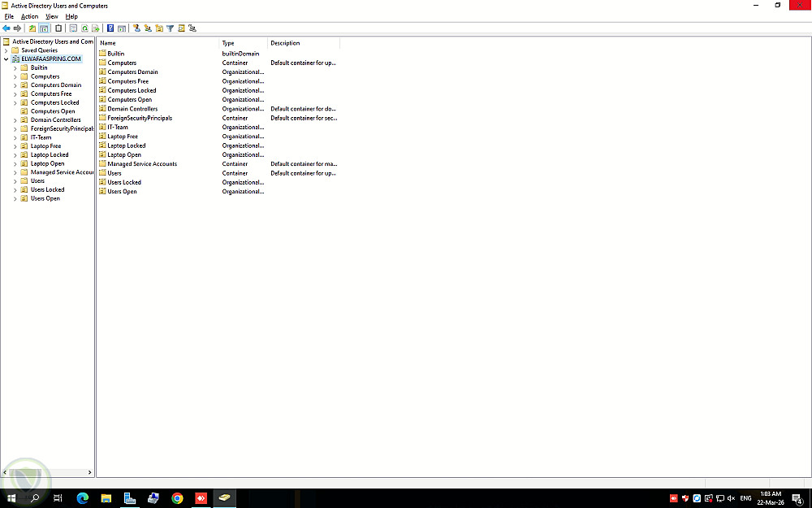Create a new organizational unit via toolbar icon
The image size is (812, 508).
159,28
